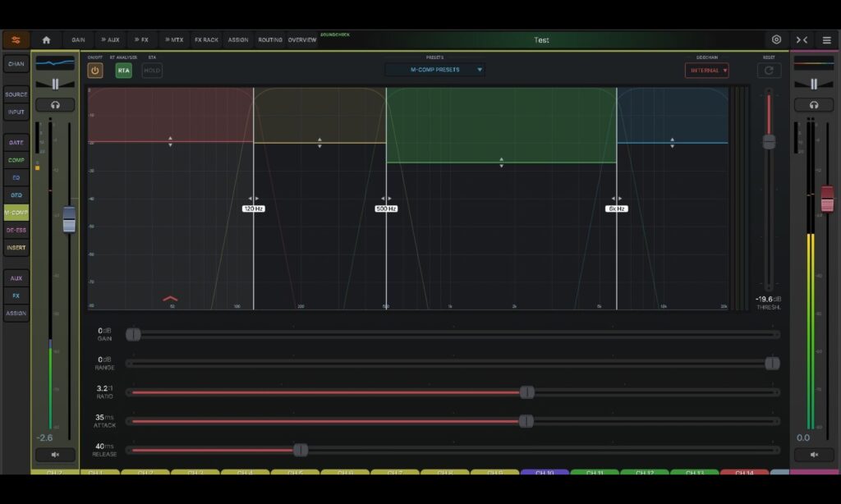Mute the left channel strip
Screen dimensions: 841x504
(x=55, y=455)
